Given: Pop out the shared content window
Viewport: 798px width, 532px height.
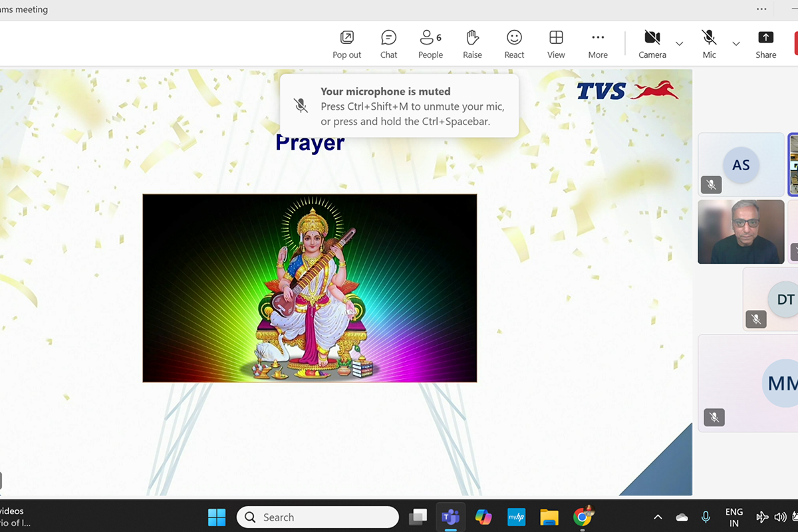Looking at the screenshot, I should (346, 45).
